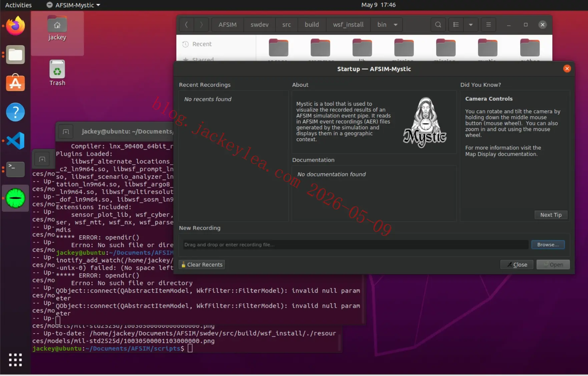Open Firefox from the dock

coord(15,26)
